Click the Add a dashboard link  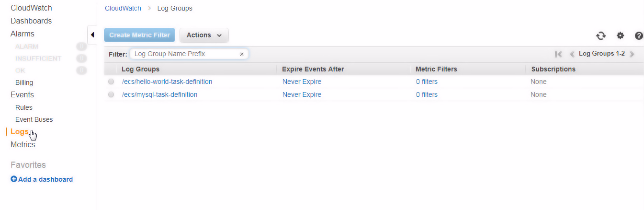pos(45,179)
